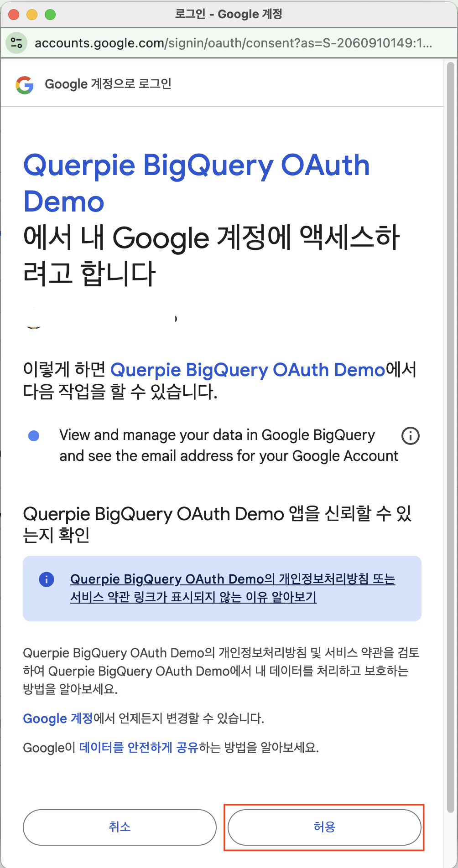
Task: Click the accounts.google.com URL field
Action: (x=233, y=43)
